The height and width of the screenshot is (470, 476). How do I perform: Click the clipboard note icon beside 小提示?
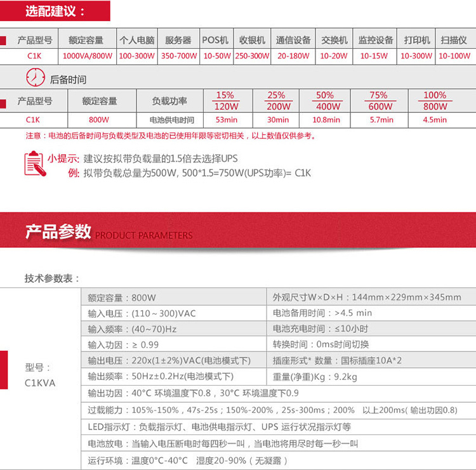pyautogui.click(x=35, y=164)
